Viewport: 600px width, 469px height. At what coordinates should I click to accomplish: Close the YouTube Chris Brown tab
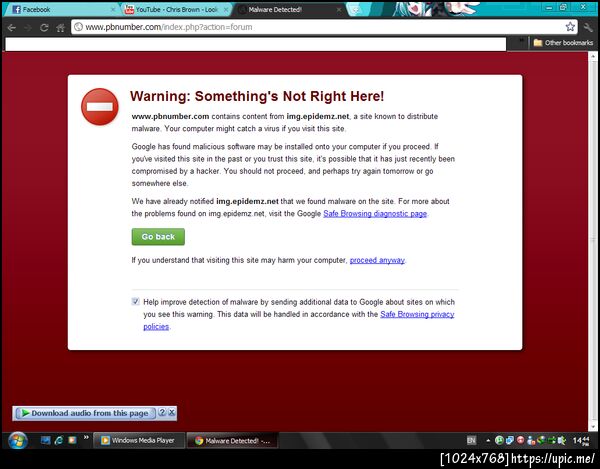(x=226, y=10)
